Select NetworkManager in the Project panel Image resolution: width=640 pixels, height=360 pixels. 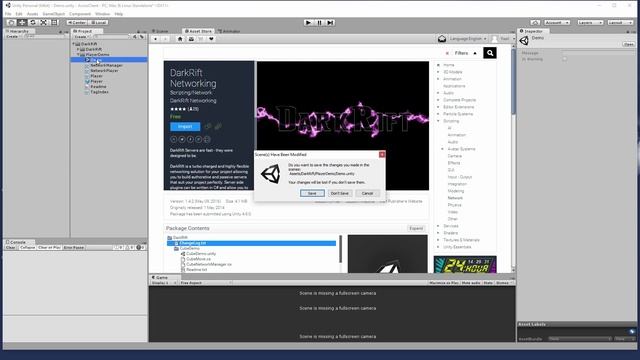tap(106, 65)
